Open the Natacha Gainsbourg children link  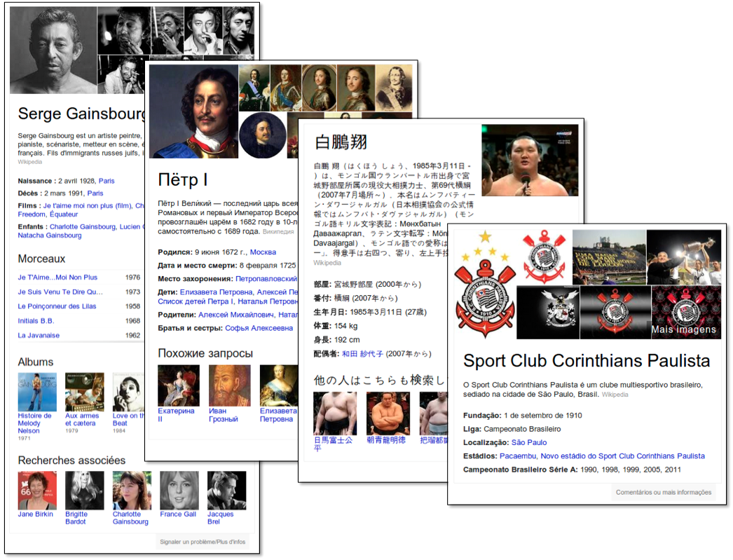pyautogui.click(x=50, y=235)
